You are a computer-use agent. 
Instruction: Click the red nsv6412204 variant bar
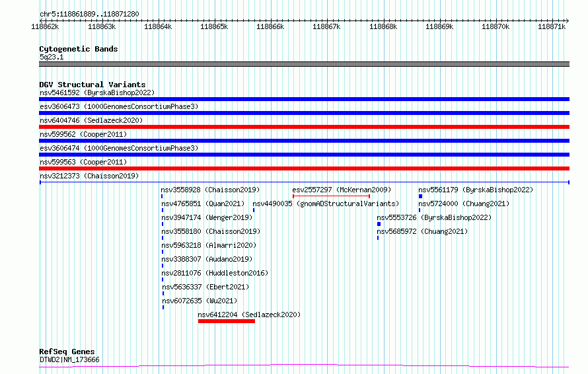(227, 321)
